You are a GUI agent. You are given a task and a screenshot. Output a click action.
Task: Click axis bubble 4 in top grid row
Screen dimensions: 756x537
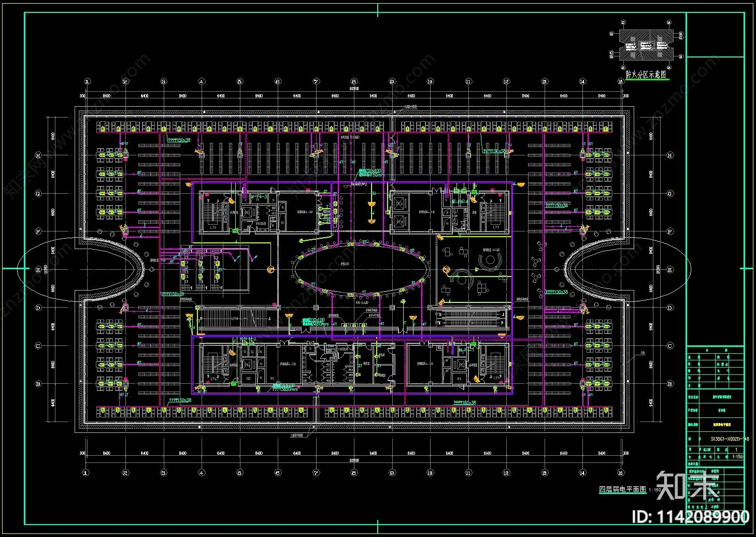pyautogui.click(x=202, y=81)
